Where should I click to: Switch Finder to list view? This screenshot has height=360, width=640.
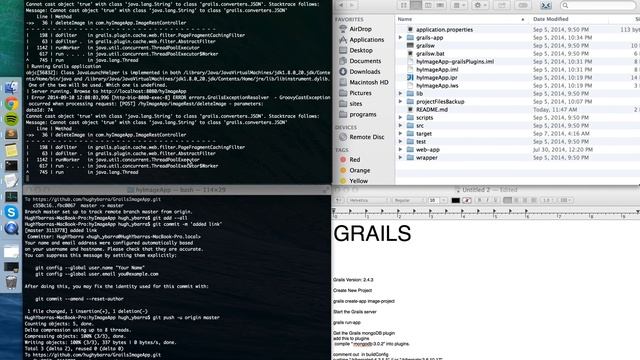(x=416, y=5)
